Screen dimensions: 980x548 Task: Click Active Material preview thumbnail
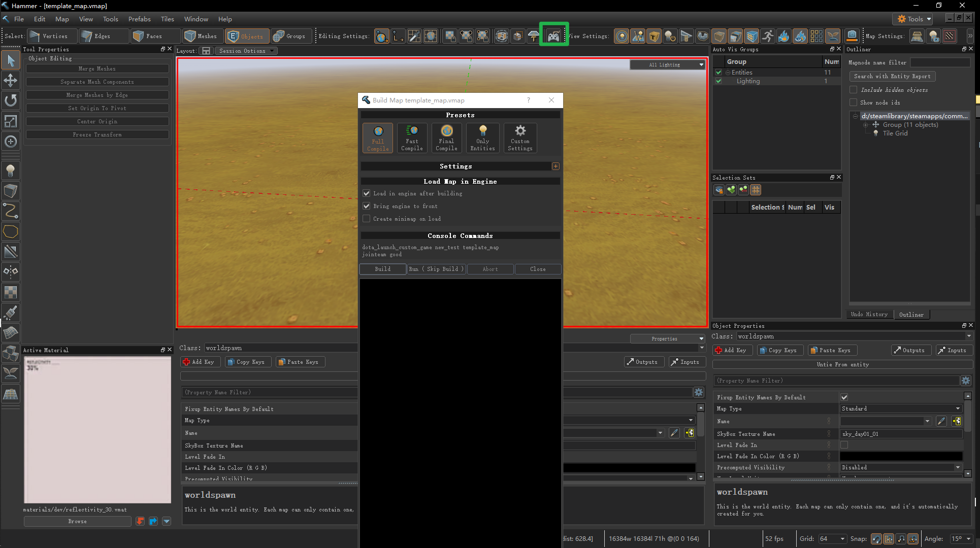[x=97, y=430]
